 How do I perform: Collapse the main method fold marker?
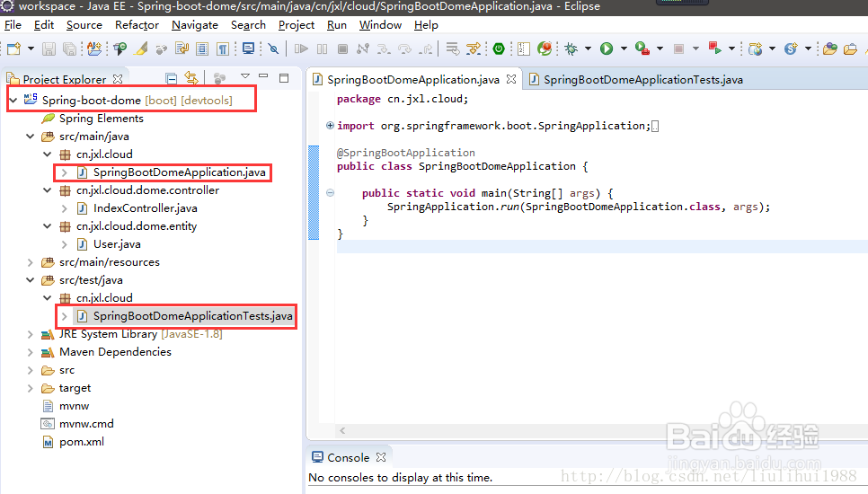(x=330, y=193)
